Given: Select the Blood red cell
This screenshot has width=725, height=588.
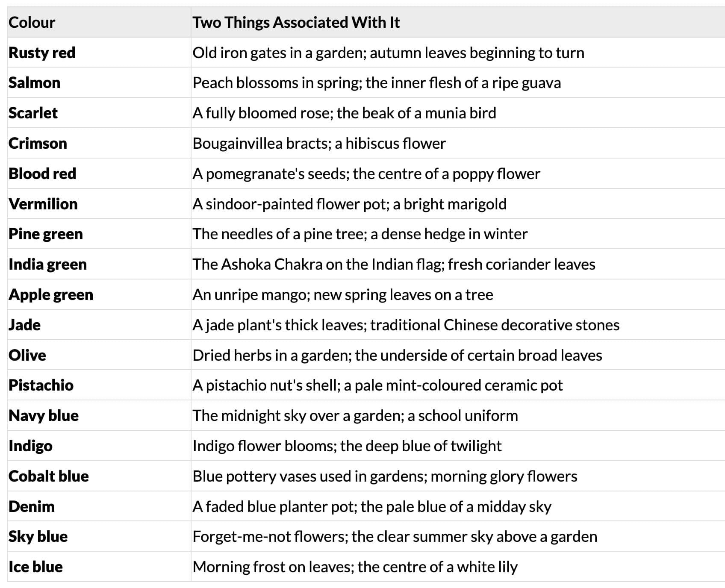Looking at the screenshot, I should pyautogui.click(x=42, y=173).
